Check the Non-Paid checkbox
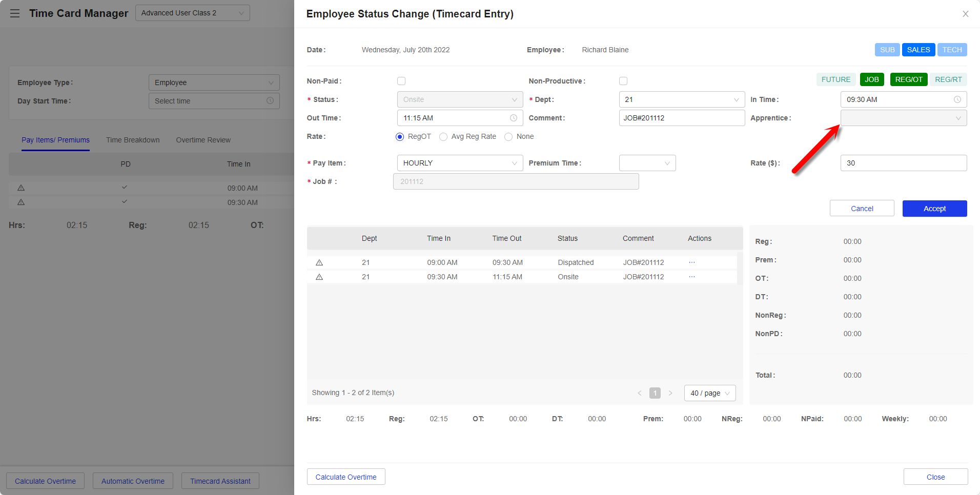 click(401, 81)
